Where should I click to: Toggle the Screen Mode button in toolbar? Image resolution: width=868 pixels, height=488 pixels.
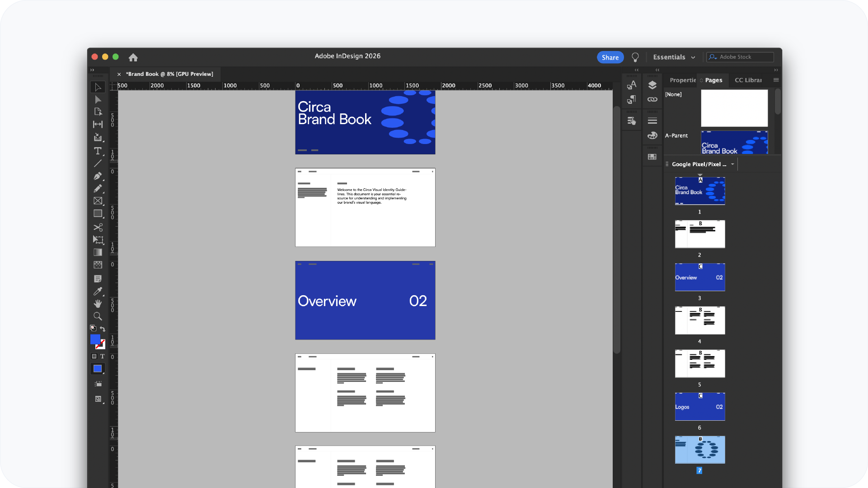98,399
